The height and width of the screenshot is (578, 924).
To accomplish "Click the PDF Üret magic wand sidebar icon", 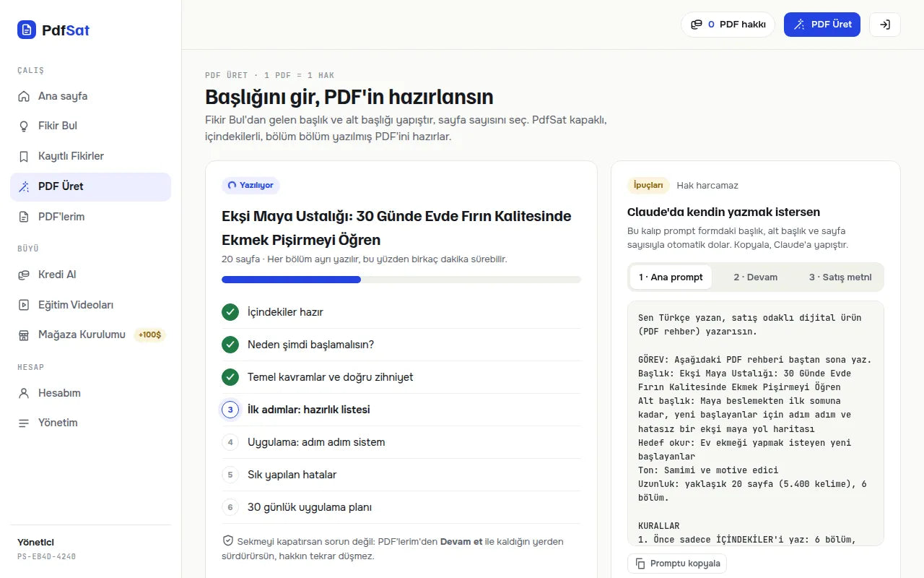I will [x=24, y=186].
